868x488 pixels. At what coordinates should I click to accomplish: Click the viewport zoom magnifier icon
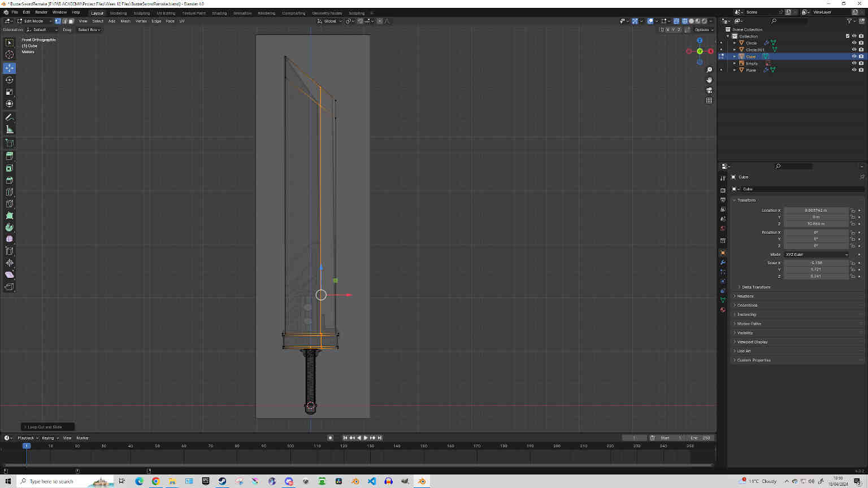(x=709, y=70)
